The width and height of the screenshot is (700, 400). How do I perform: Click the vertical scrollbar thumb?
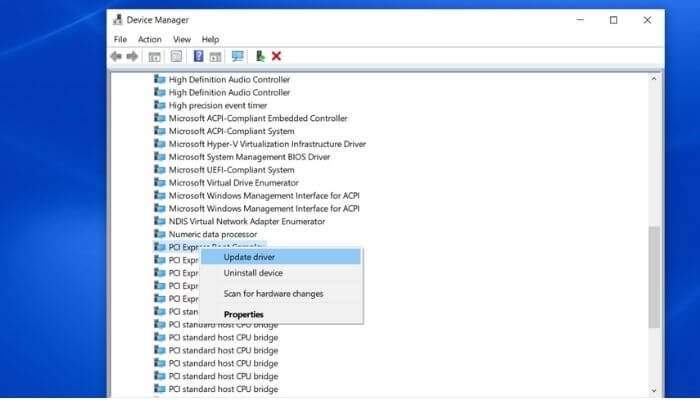pos(654,277)
